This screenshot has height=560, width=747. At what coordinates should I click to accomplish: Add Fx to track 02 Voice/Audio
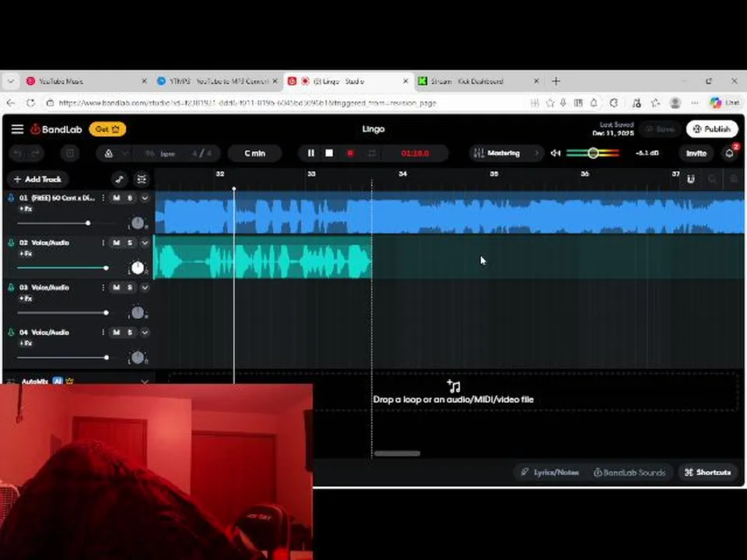(x=26, y=254)
